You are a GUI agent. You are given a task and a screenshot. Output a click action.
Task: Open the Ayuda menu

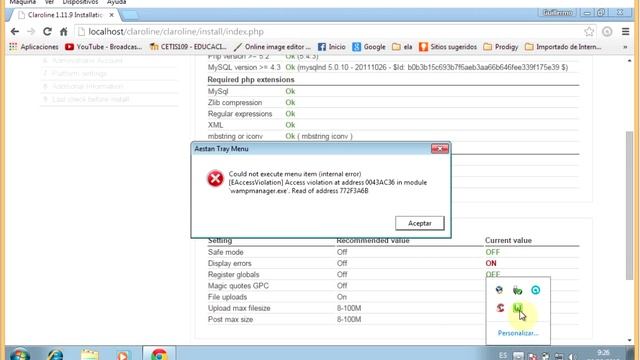pos(116,2)
